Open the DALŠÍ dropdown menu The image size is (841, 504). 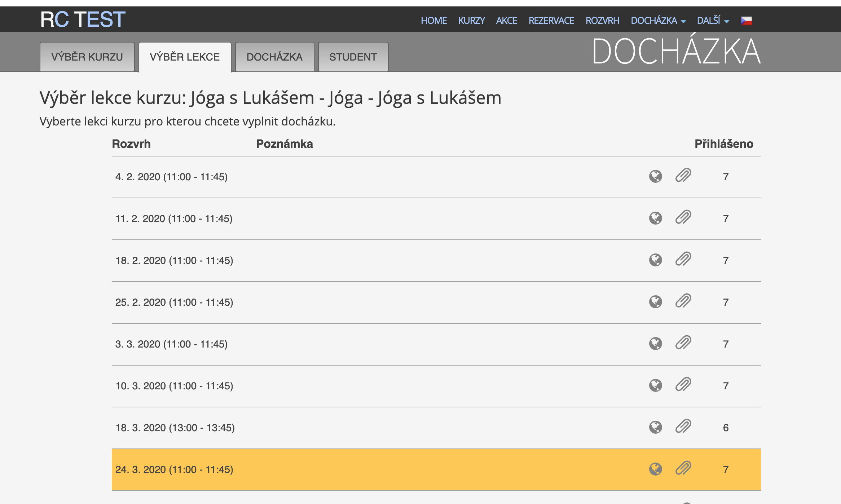tap(713, 21)
